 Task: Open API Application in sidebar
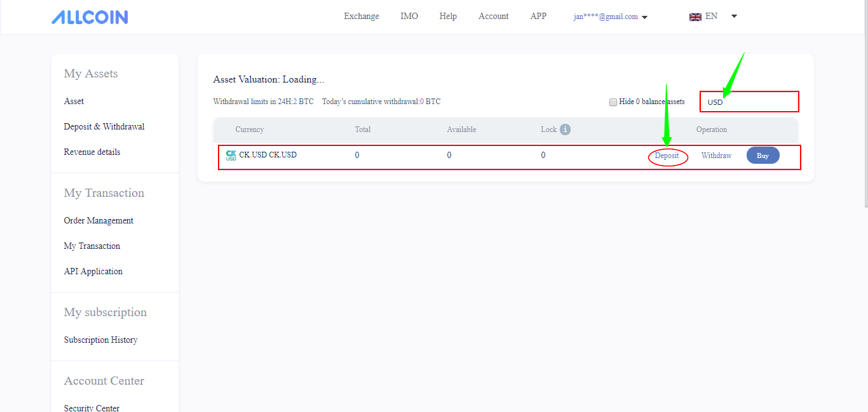pyautogui.click(x=93, y=272)
